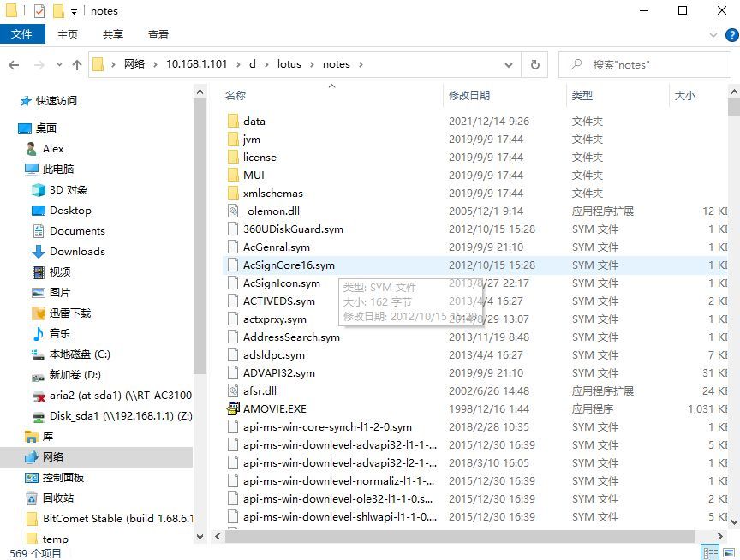Select the Alex user icon in the sidebar
Image resolution: width=740 pixels, height=560 pixels.
[31, 149]
